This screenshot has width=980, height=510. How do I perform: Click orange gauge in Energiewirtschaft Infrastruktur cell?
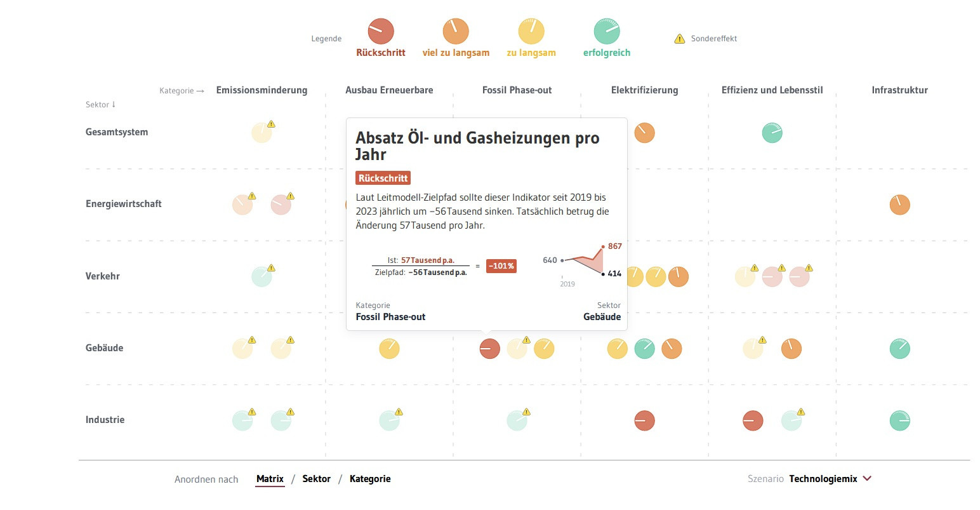pyautogui.click(x=899, y=205)
